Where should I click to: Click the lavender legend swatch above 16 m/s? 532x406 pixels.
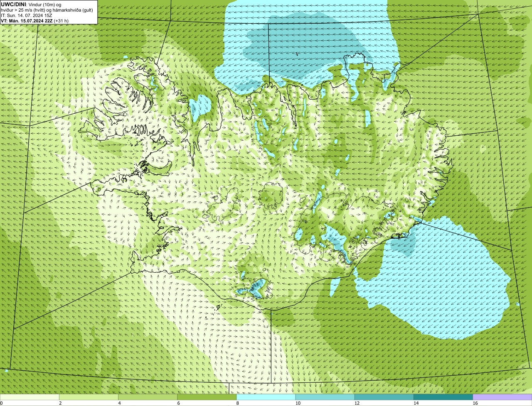[502, 397]
